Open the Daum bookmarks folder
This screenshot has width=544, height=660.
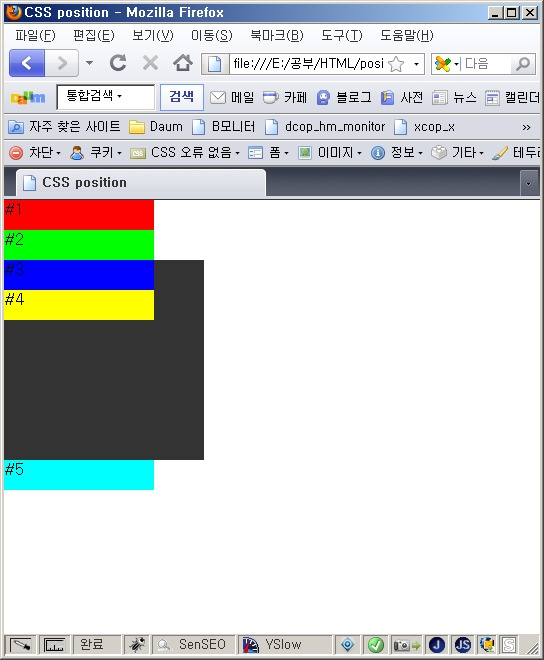(156, 127)
